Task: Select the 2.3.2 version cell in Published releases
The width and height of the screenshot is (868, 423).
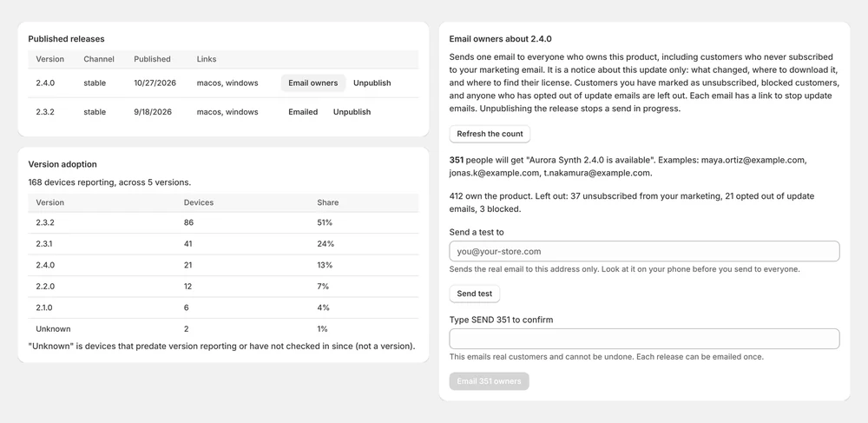Action: (45, 112)
